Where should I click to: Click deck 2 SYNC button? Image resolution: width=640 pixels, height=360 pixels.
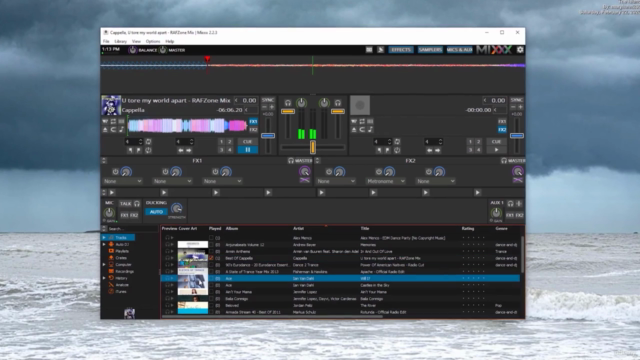(516, 100)
